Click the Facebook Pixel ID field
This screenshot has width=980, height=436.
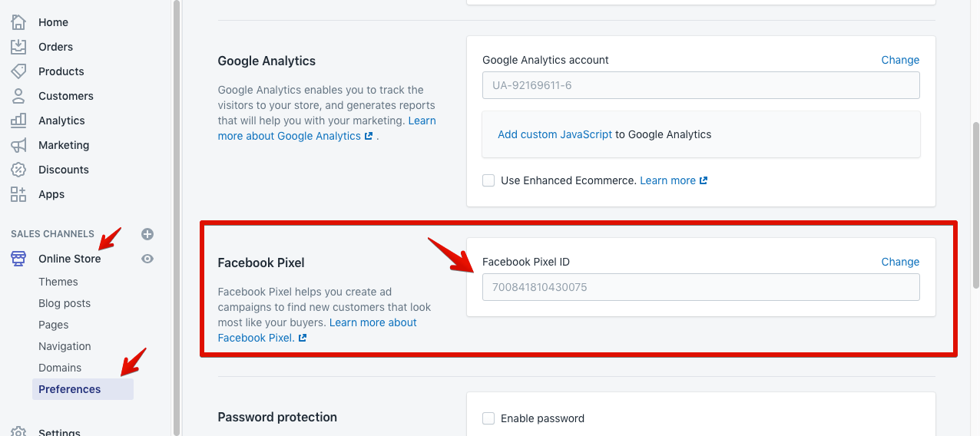coord(700,288)
